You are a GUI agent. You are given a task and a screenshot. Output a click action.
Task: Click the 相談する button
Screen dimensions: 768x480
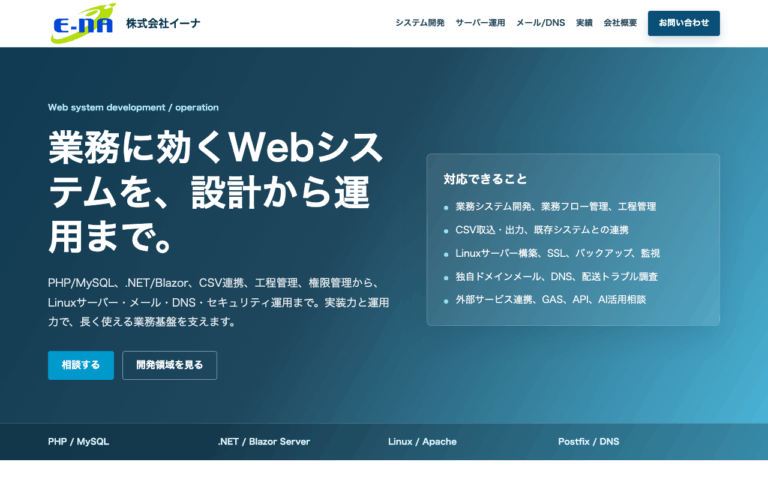pyautogui.click(x=81, y=365)
